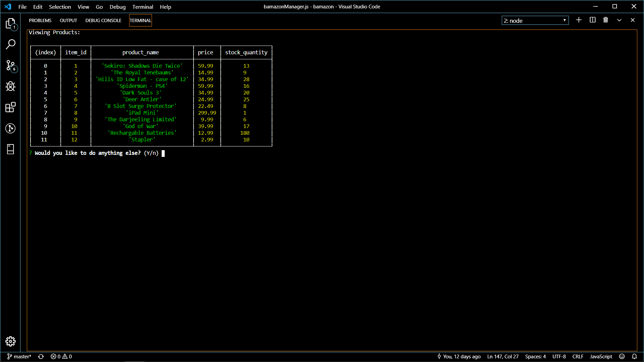Switch to the PROBLEMS tab
Viewport: 644px width, 362px height.
tap(40, 20)
